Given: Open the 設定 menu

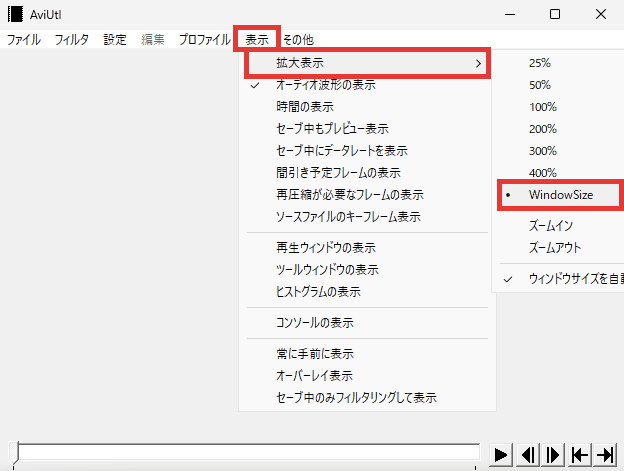Looking at the screenshot, I should [x=115, y=40].
